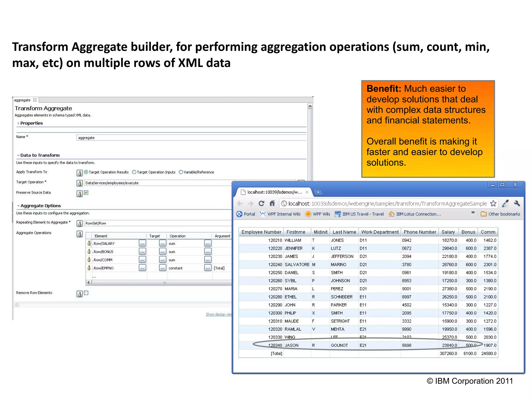Open IBM Lotus Connection bookmark
Viewport: 532px width, 399px height.
415,214
